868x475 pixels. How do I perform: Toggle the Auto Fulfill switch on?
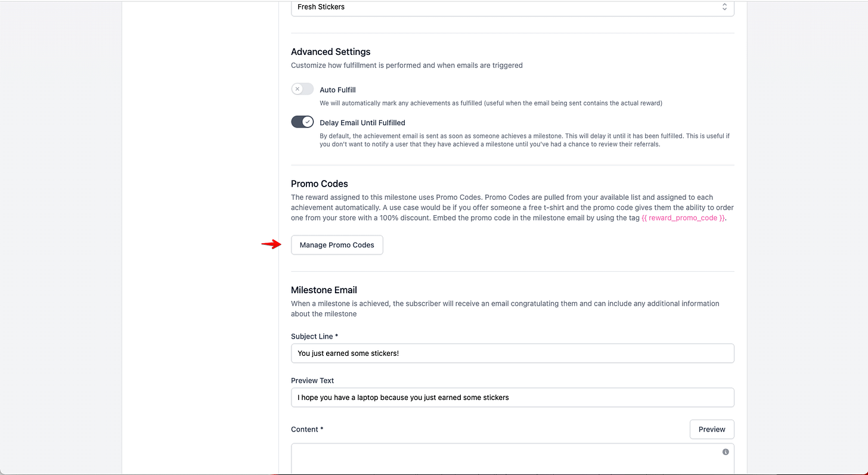tap(302, 89)
